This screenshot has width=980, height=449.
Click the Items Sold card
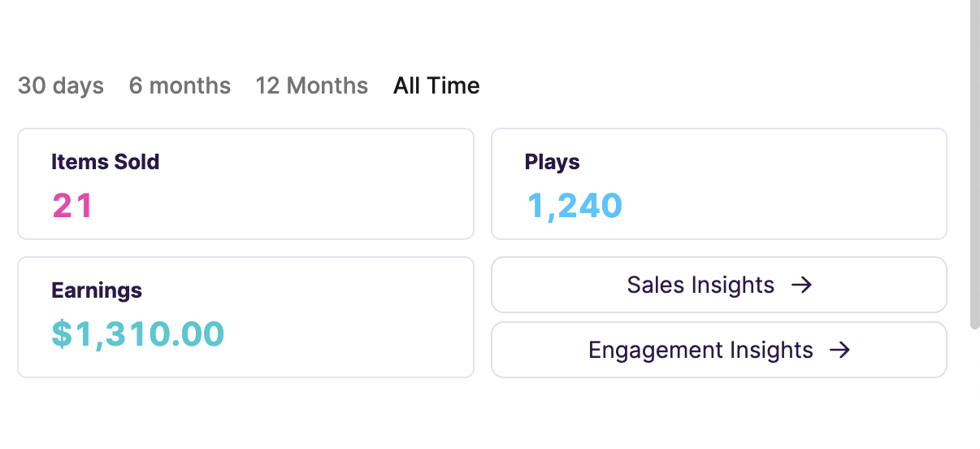point(245,184)
